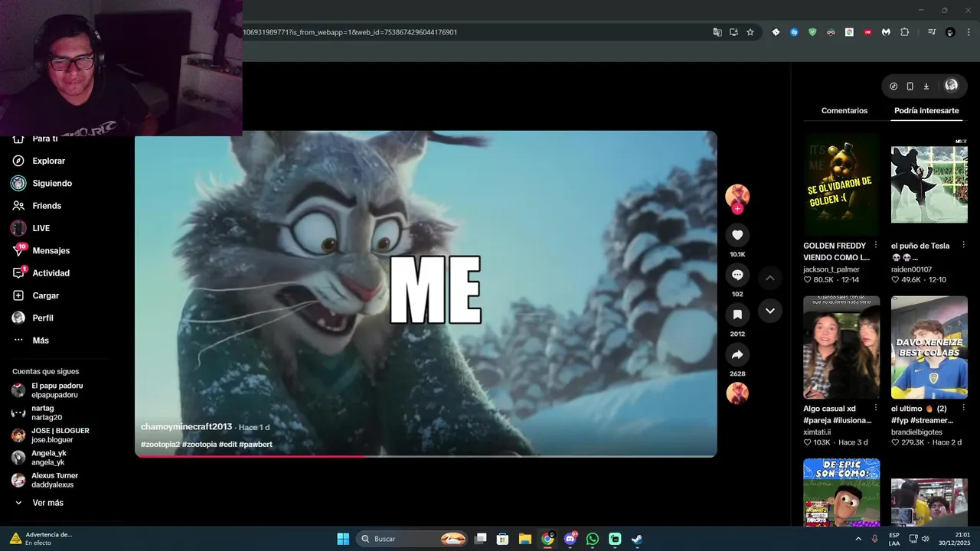980x551 pixels.
Task: Expand the Más menu in the sidebar
Action: (41, 341)
